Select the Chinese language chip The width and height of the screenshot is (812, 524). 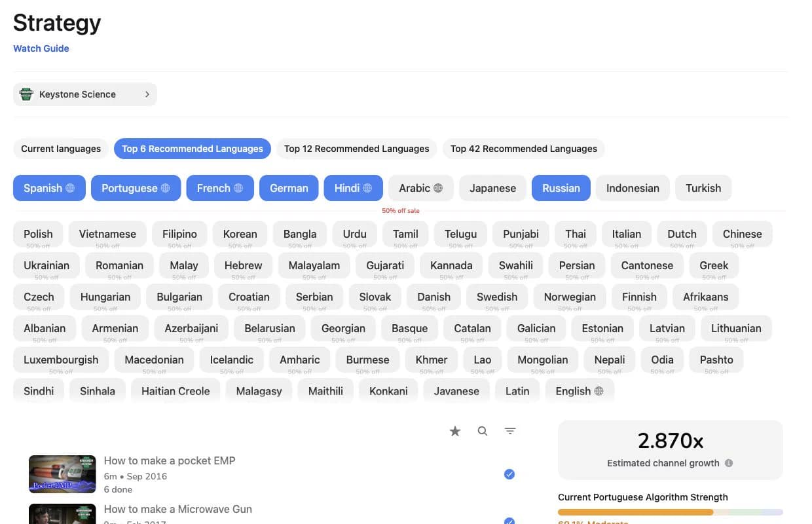coord(743,234)
